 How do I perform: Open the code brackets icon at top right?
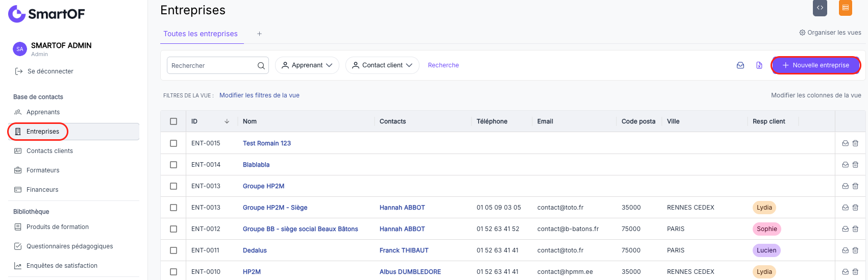(x=820, y=8)
